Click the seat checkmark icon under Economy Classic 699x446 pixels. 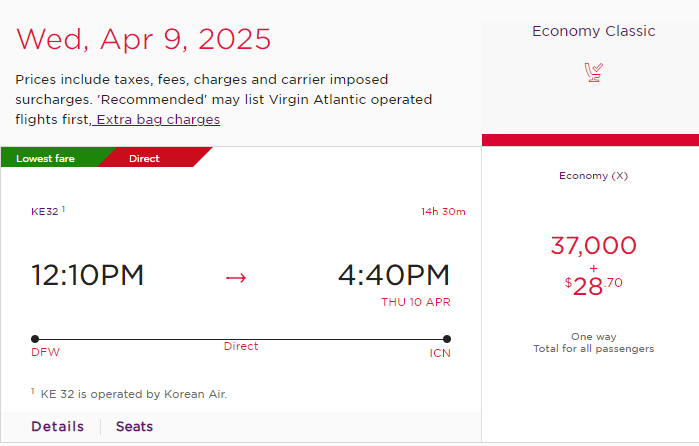pos(593,73)
